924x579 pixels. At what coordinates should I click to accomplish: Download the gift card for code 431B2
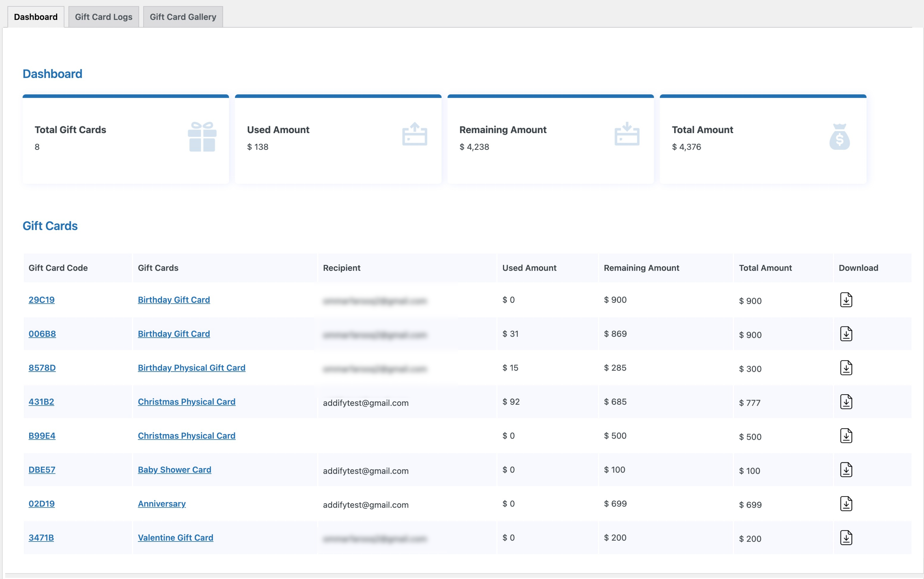click(x=846, y=401)
